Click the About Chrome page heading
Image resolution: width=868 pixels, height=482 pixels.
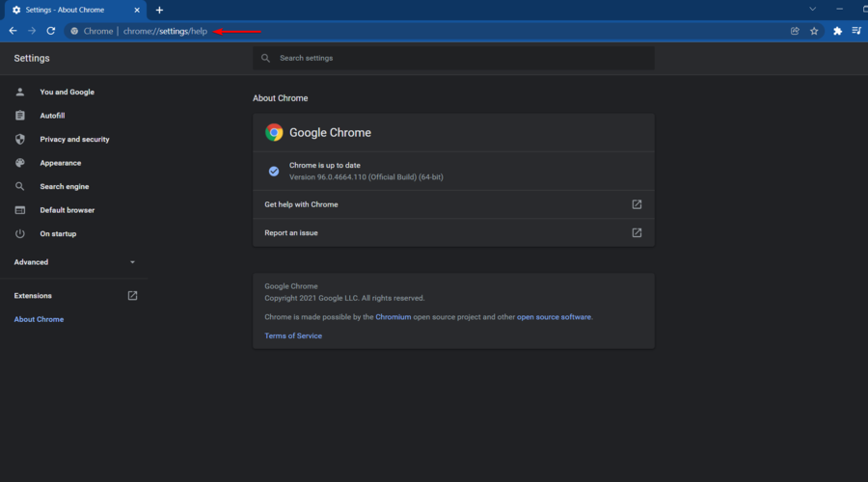280,98
